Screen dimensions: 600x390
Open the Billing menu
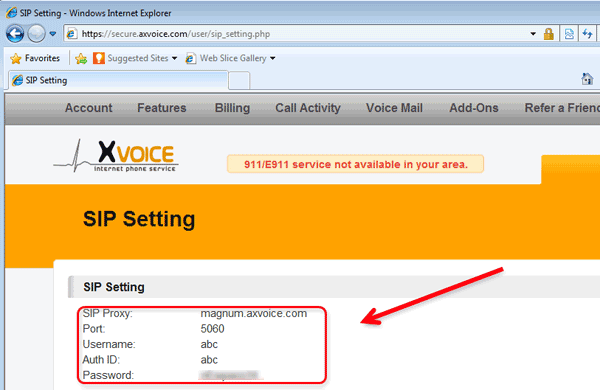pyautogui.click(x=232, y=108)
